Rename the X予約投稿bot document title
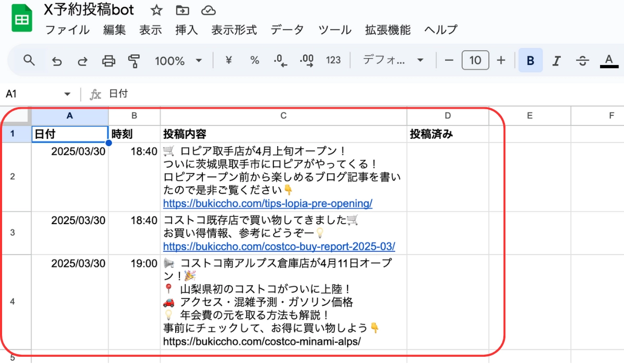Screen dimensions: 624x364 (89, 10)
